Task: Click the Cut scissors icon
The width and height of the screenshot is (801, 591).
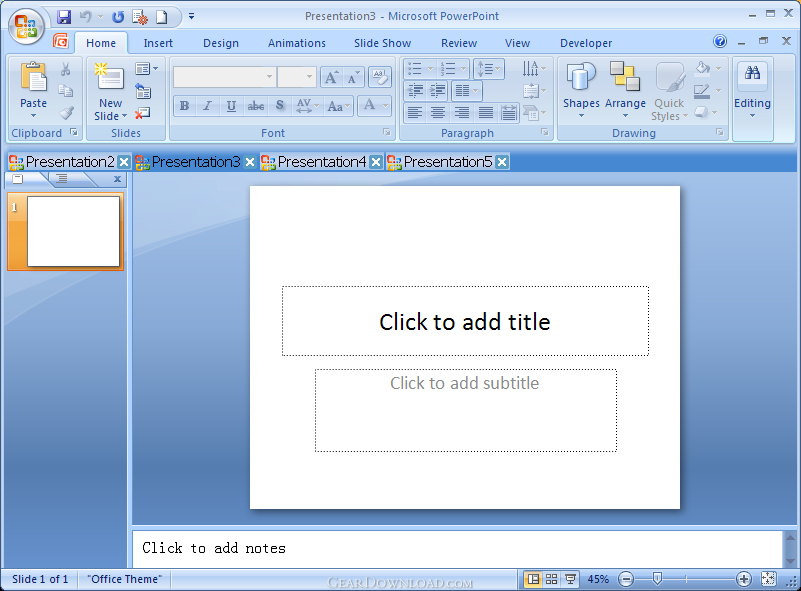Action: (x=65, y=68)
